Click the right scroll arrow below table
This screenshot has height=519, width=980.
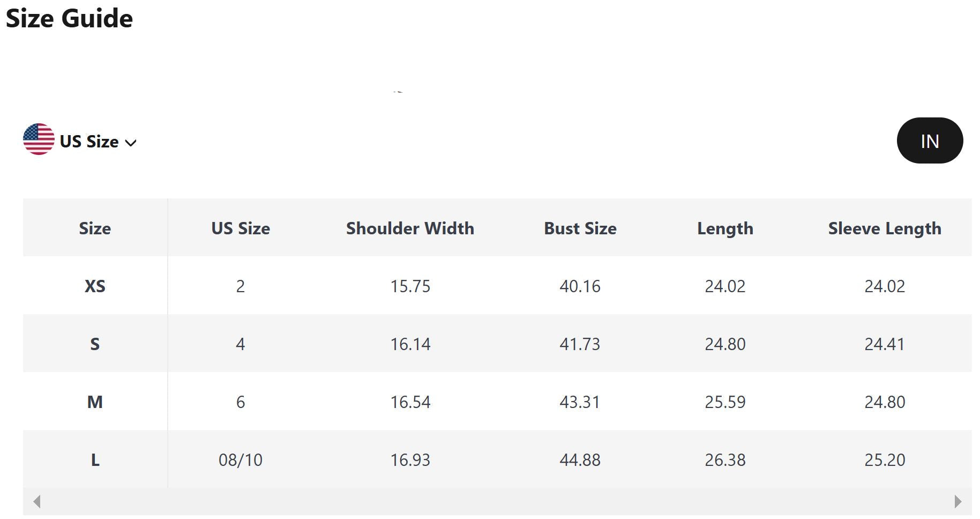[x=957, y=502]
